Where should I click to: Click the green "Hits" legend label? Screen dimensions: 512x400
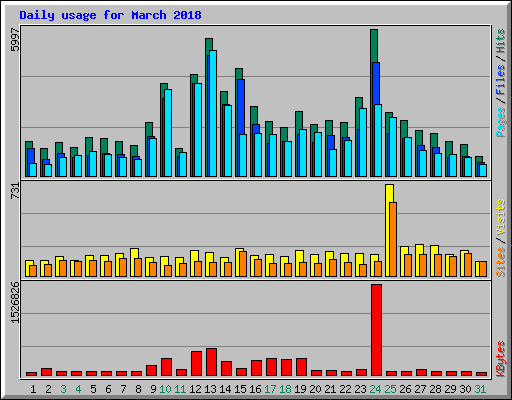[x=500, y=41]
